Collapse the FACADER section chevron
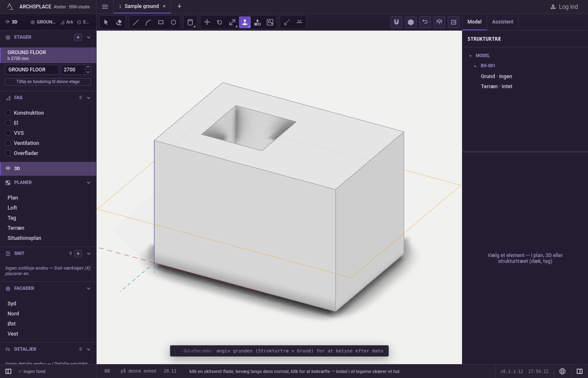The image size is (588, 378). click(89, 289)
